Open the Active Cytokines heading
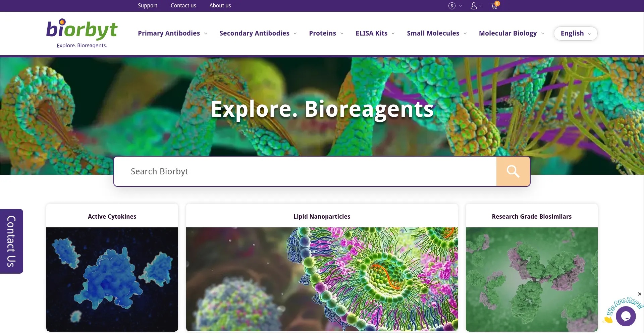644x333 pixels. [x=112, y=217]
